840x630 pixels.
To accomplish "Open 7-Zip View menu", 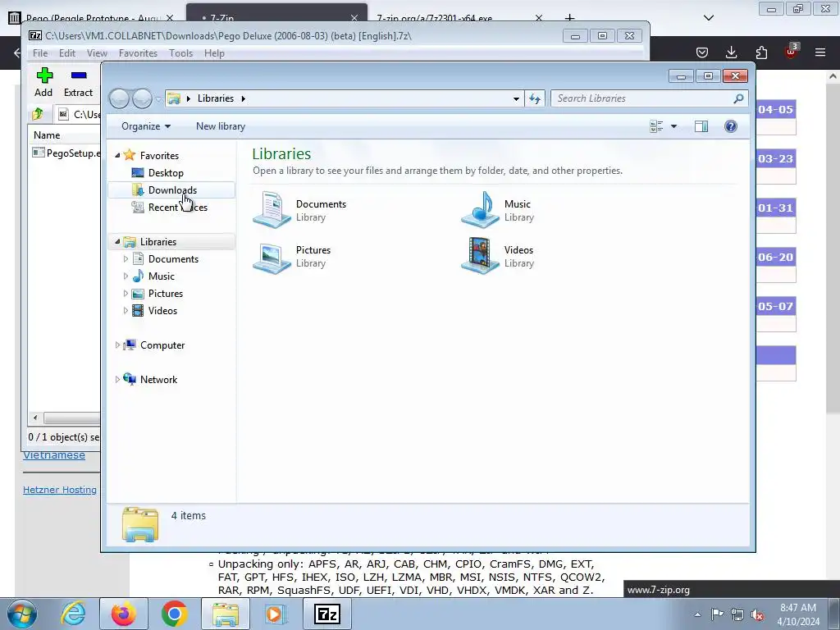I will 97,53.
